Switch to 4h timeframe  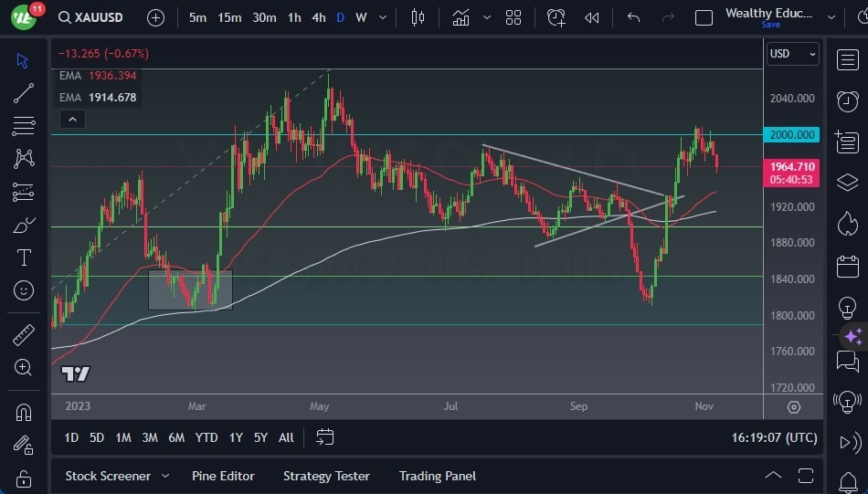319,17
